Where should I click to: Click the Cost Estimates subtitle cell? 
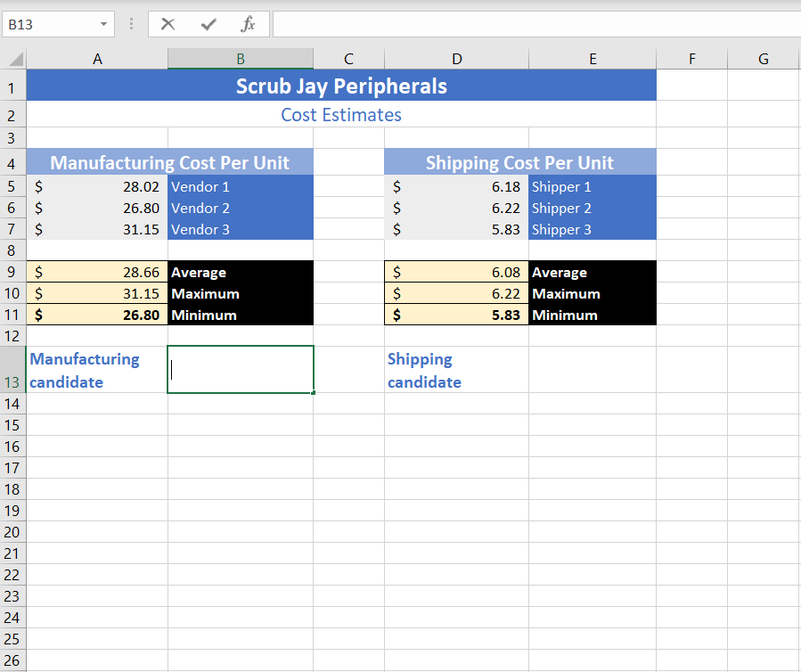click(x=341, y=114)
